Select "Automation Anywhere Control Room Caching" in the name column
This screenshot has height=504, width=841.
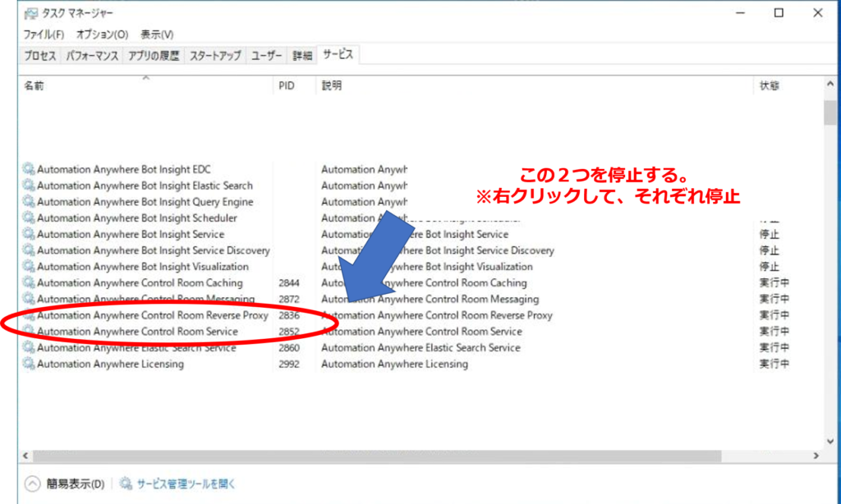(140, 282)
